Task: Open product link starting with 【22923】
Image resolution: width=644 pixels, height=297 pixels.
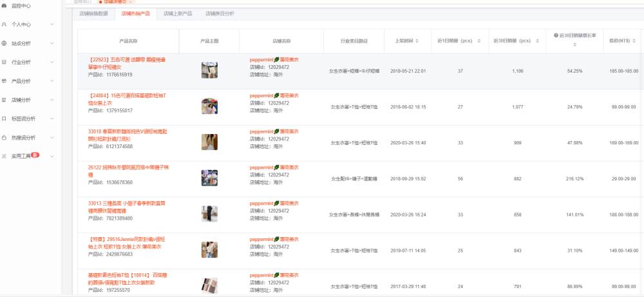Action: click(x=126, y=63)
